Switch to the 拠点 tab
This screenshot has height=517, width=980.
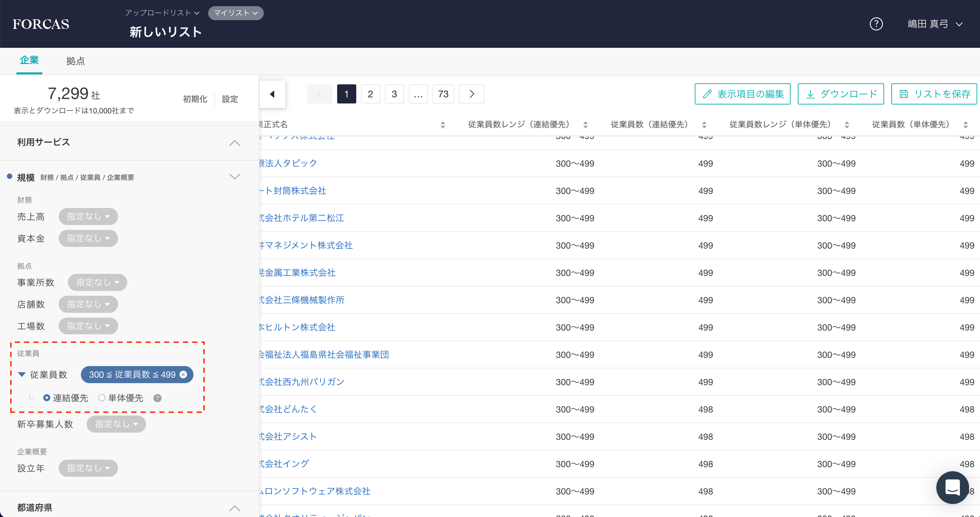[75, 61]
